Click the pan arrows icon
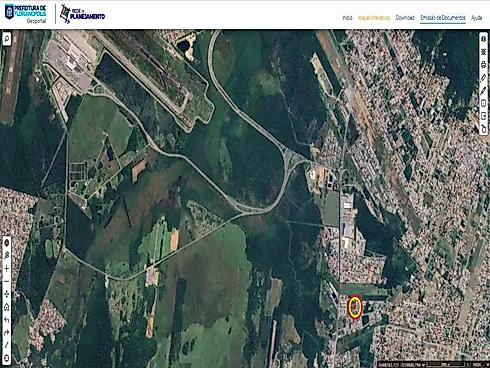 click(6, 294)
